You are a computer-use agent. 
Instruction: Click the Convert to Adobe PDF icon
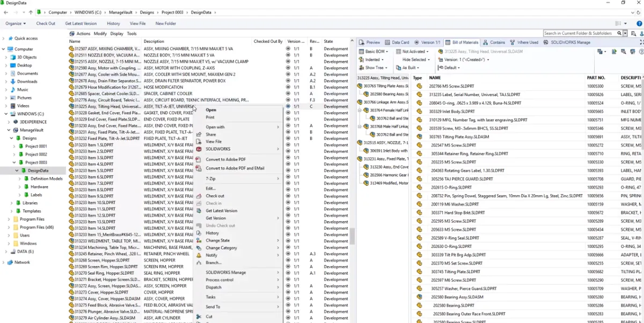click(199, 159)
